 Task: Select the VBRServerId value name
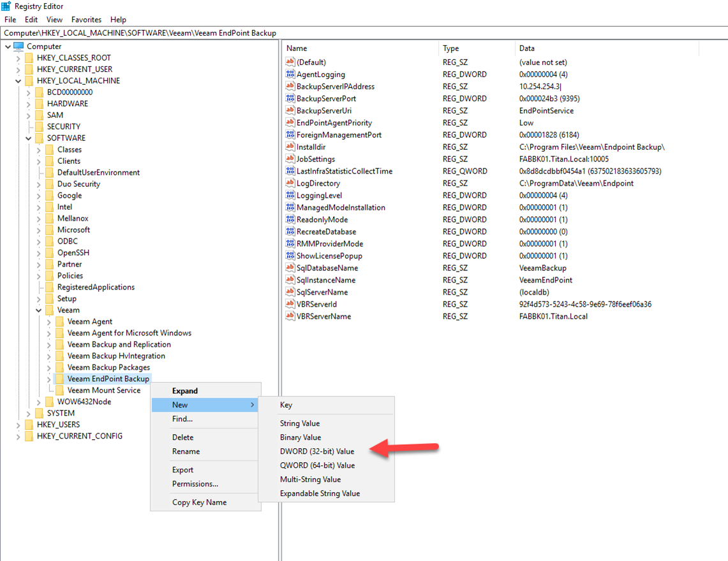[x=316, y=304]
